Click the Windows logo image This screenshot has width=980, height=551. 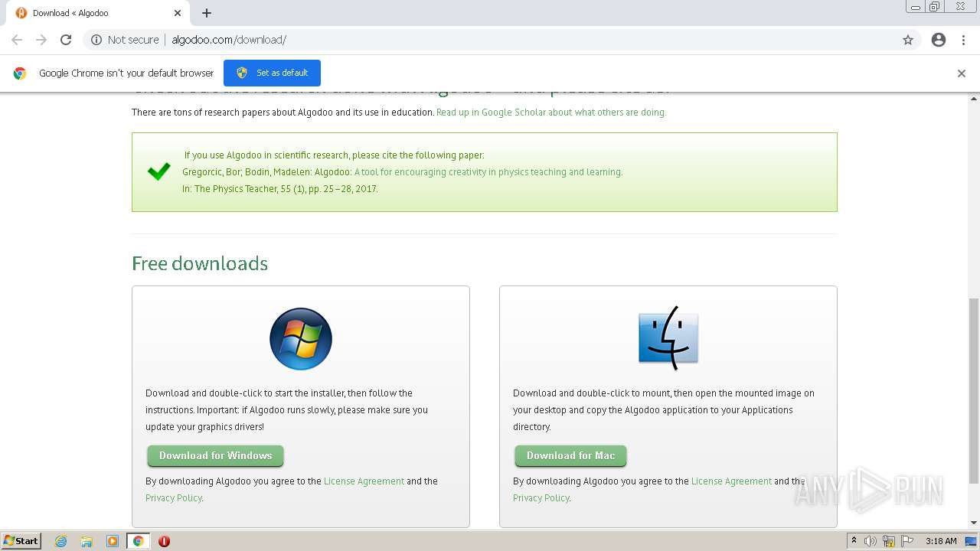(x=301, y=339)
